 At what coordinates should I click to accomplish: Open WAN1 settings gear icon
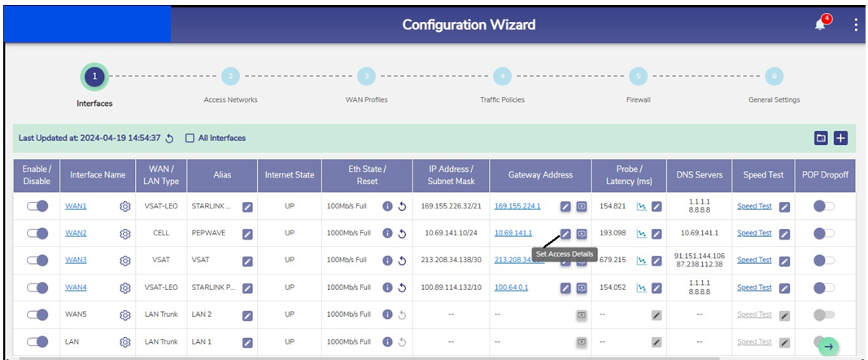click(x=125, y=207)
